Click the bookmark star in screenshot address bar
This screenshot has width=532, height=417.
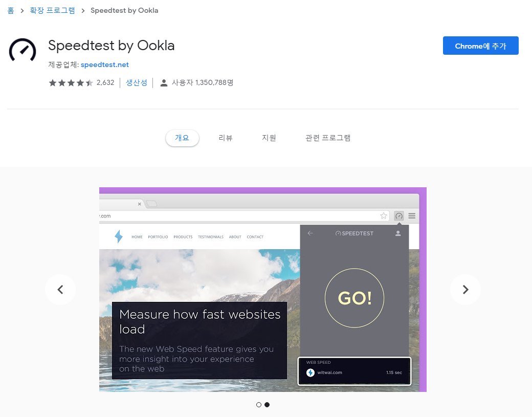click(x=384, y=216)
